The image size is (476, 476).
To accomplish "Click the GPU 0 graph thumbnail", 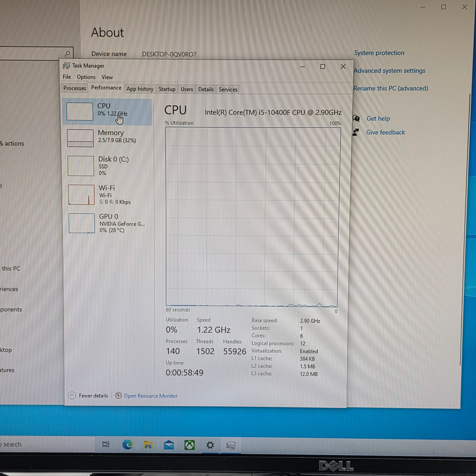I will tap(82, 223).
